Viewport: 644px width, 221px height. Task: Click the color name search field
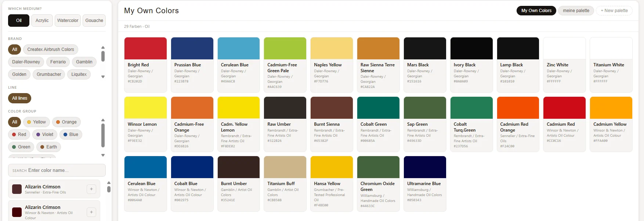(57, 170)
